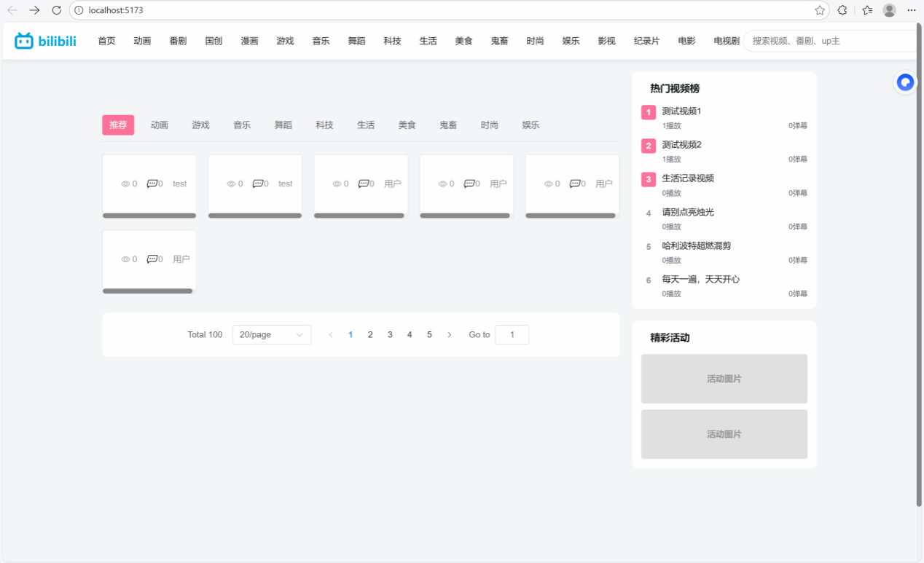Click the favorite star icon in address bar
Viewport: 924px width, 563px height.
(820, 10)
